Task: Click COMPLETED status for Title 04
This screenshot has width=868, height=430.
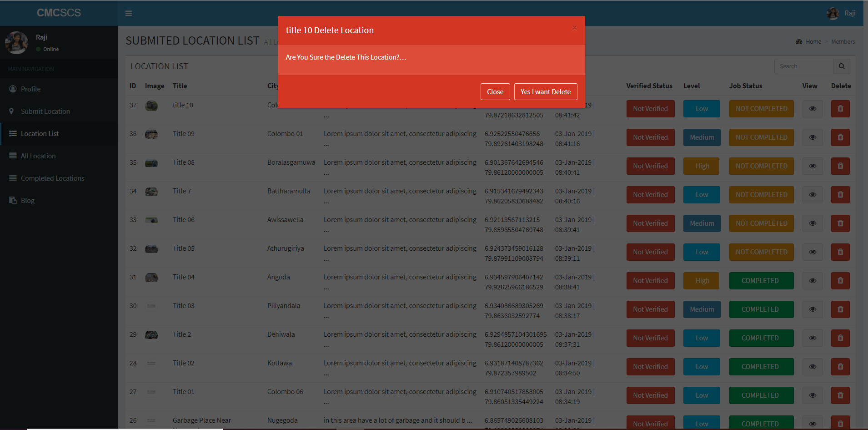Action: [x=762, y=281]
